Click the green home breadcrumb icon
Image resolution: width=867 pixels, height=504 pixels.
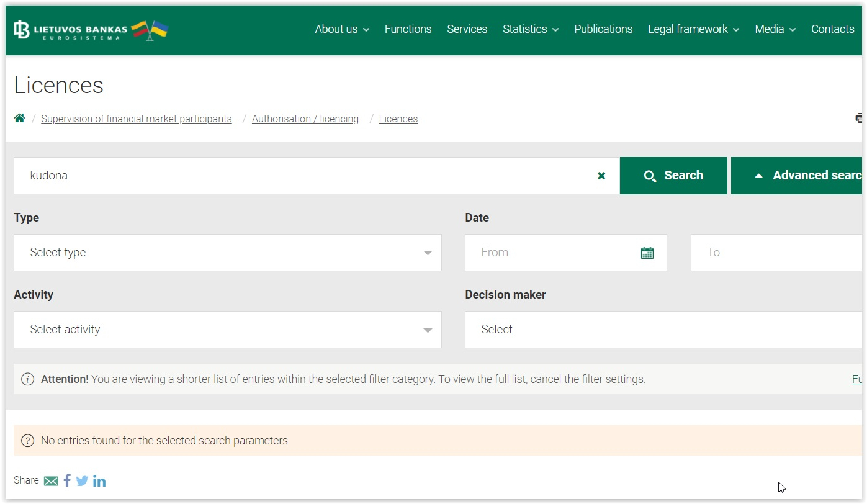(x=20, y=118)
